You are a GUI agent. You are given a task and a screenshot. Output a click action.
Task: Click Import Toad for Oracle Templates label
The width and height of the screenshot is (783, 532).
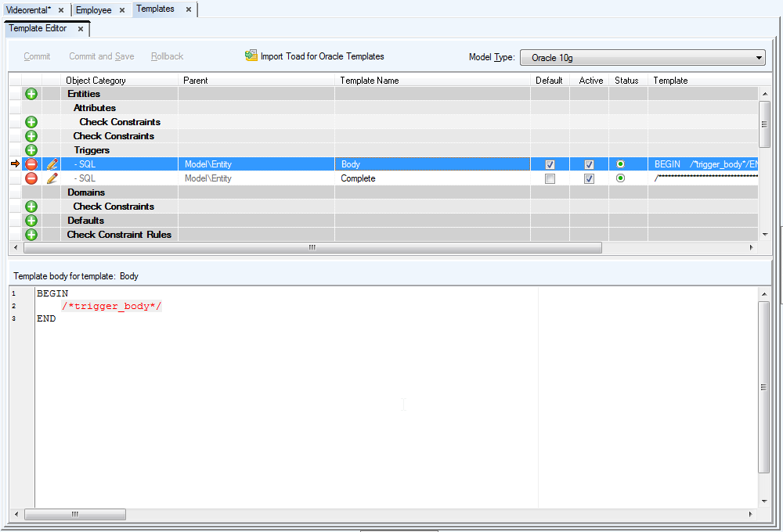click(x=322, y=56)
